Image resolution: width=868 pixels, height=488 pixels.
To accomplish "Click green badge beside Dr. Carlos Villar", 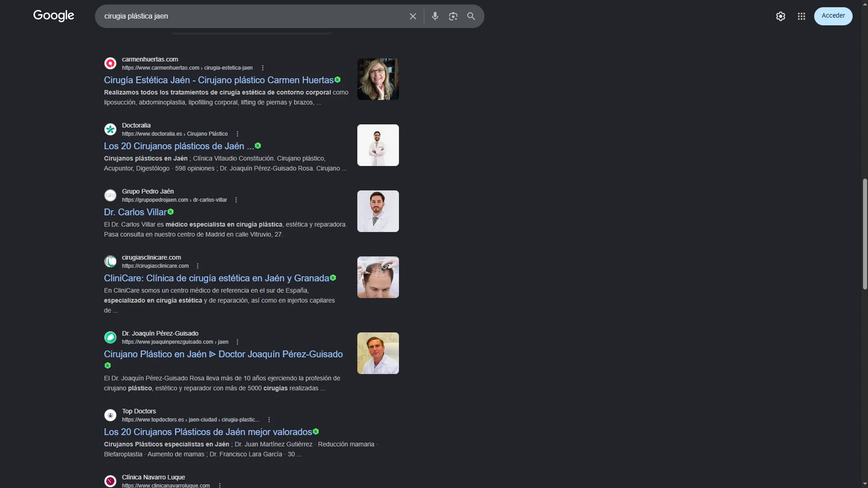I will point(171,212).
